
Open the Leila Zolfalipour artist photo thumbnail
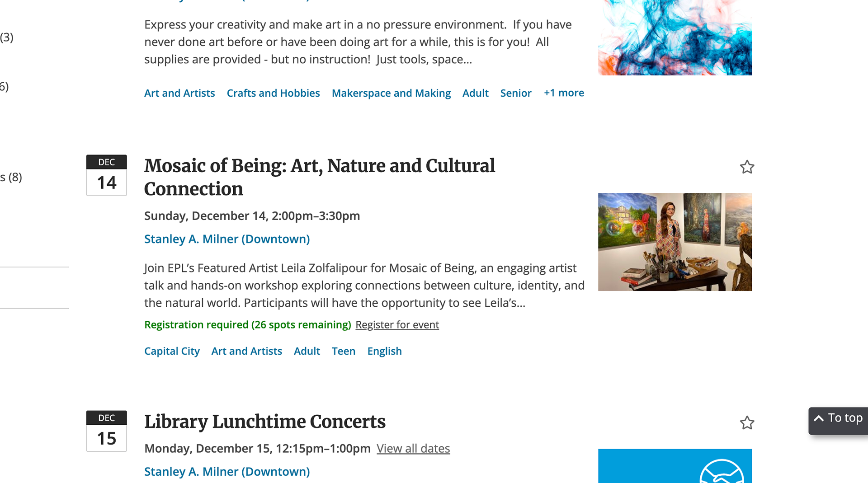coord(675,242)
